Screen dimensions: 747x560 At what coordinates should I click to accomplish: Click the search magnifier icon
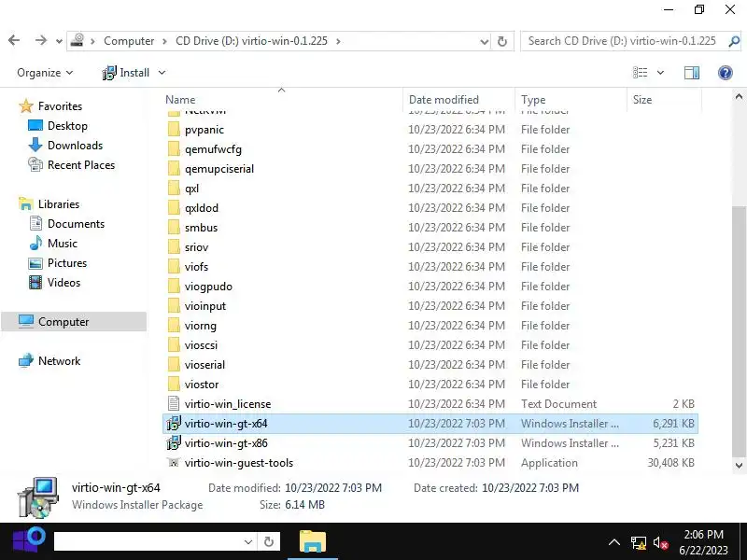point(734,41)
